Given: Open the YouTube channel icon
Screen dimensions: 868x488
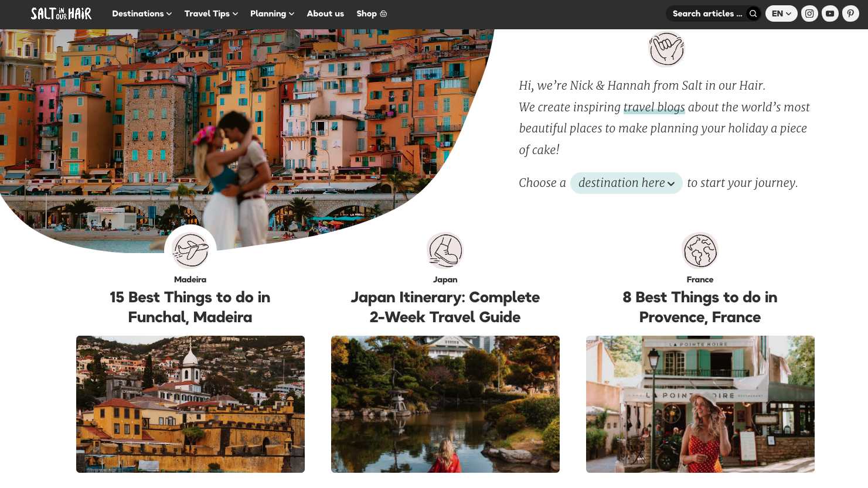Looking at the screenshot, I should tap(830, 13).
